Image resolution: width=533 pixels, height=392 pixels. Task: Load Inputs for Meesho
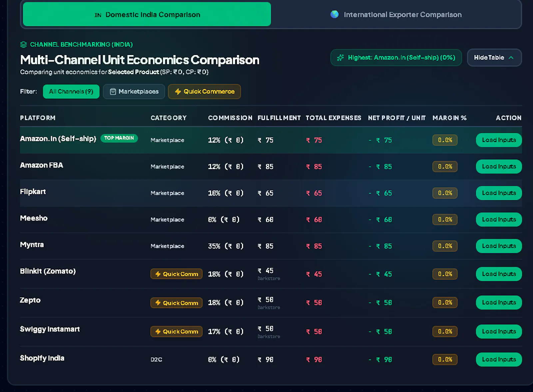point(499,219)
